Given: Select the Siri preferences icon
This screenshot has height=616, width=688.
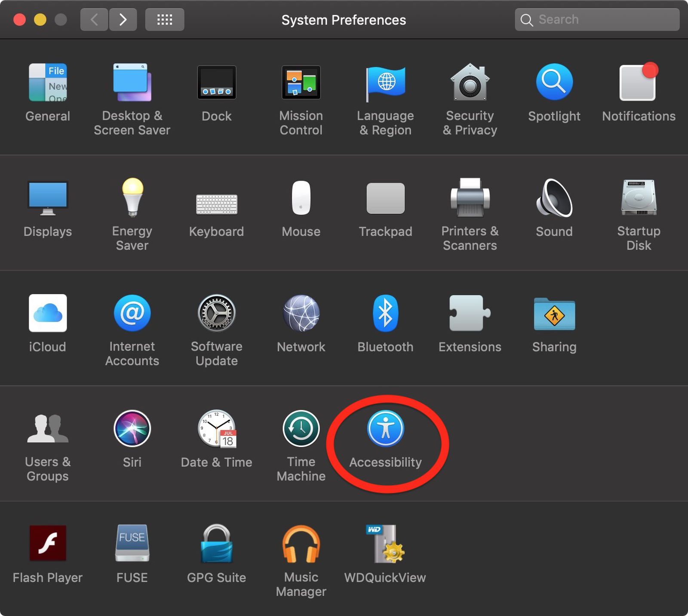Looking at the screenshot, I should click(x=132, y=429).
